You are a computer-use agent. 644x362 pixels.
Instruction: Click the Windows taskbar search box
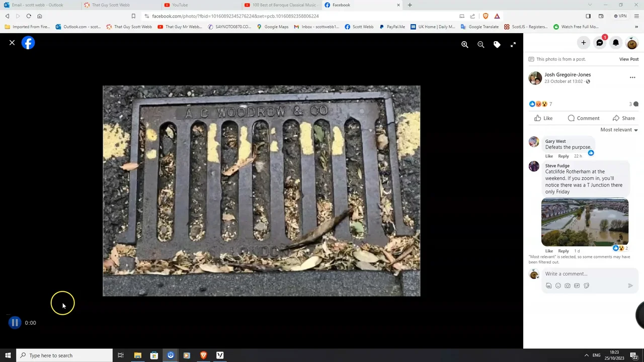64,355
